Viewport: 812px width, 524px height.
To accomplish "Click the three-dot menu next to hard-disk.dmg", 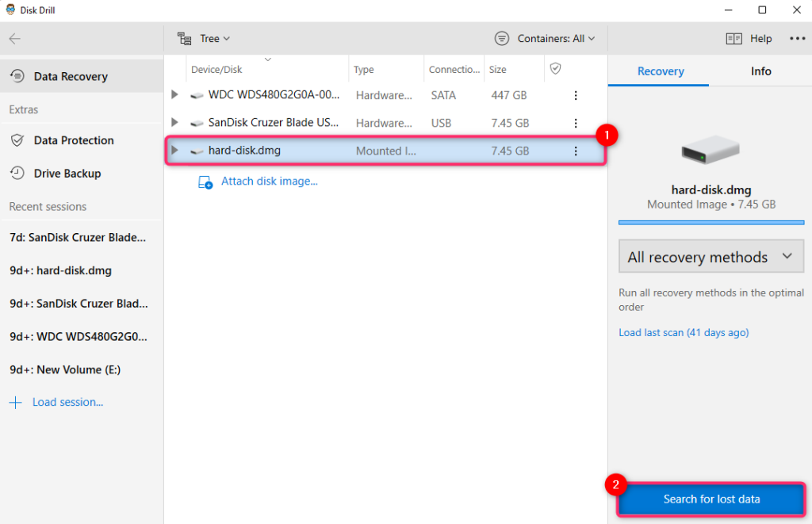I will pos(576,151).
